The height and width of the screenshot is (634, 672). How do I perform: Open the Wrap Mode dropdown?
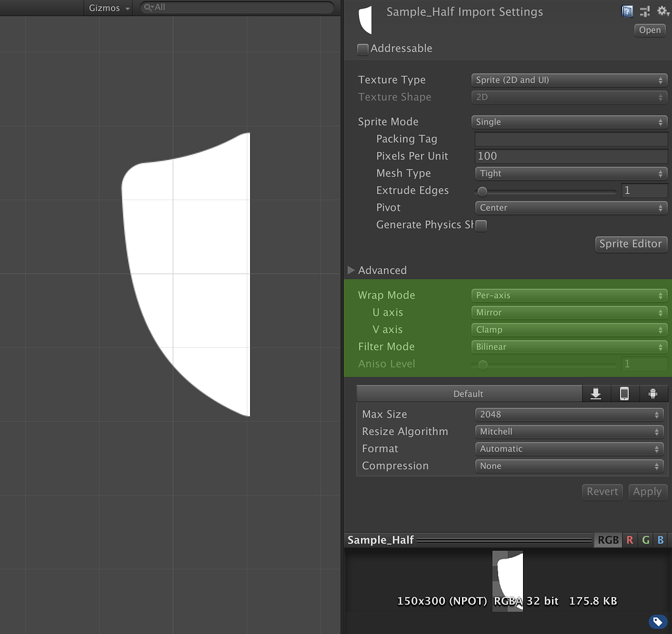tap(568, 295)
